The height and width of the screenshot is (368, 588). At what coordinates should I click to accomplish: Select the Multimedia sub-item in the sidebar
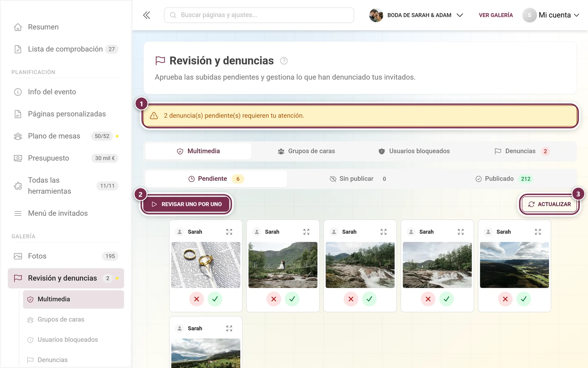(x=73, y=299)
